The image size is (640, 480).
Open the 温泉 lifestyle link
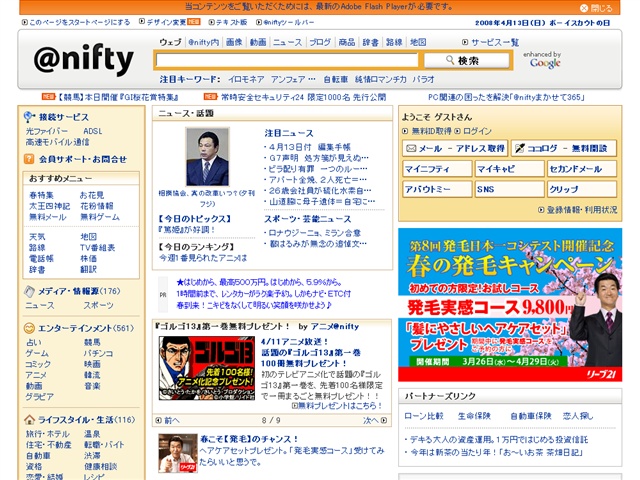tap(92, 433)
